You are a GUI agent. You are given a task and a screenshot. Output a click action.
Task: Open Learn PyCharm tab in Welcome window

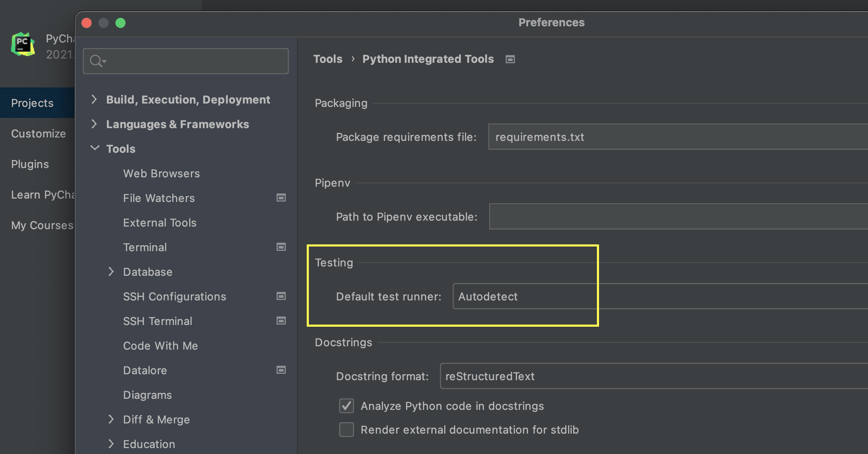[37, 194]
